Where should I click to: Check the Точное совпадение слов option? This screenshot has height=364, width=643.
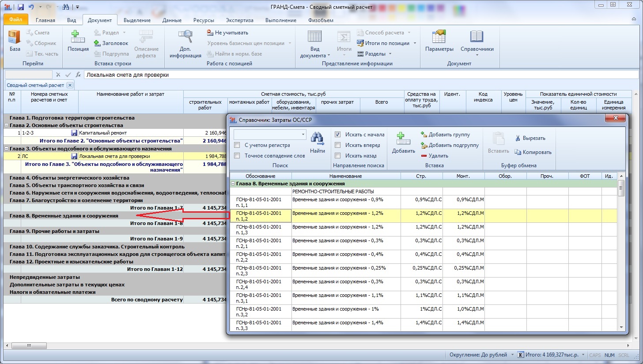click(237, 156)
